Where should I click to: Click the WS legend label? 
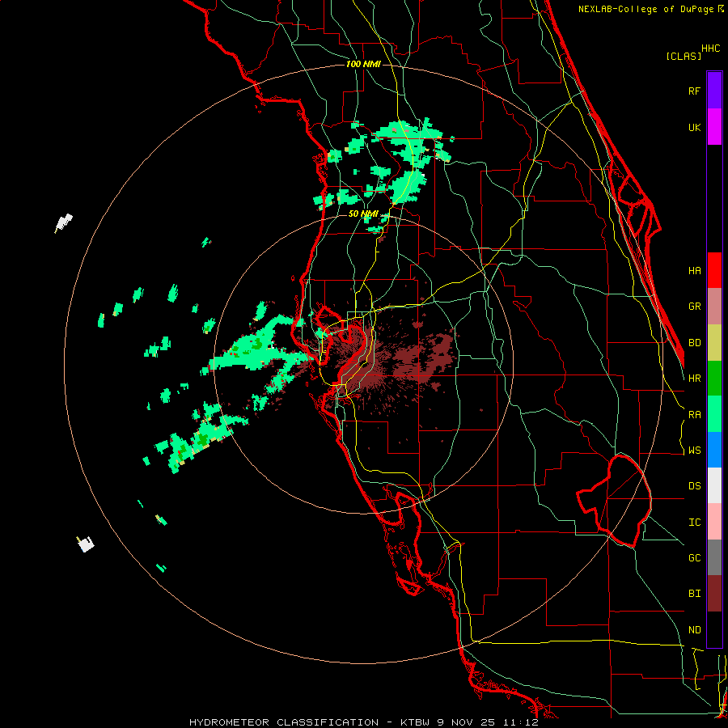pos(694,451)
